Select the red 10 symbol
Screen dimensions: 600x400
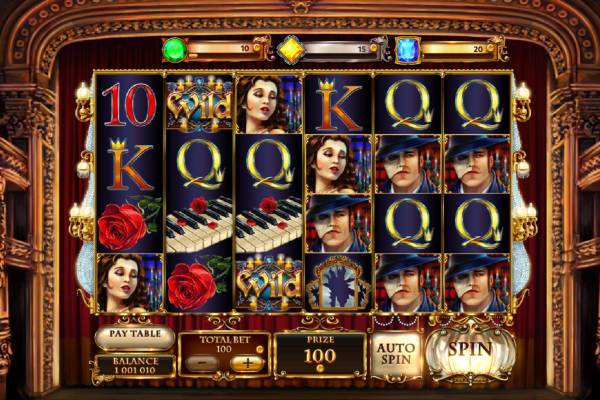click(x=130, y=104)
